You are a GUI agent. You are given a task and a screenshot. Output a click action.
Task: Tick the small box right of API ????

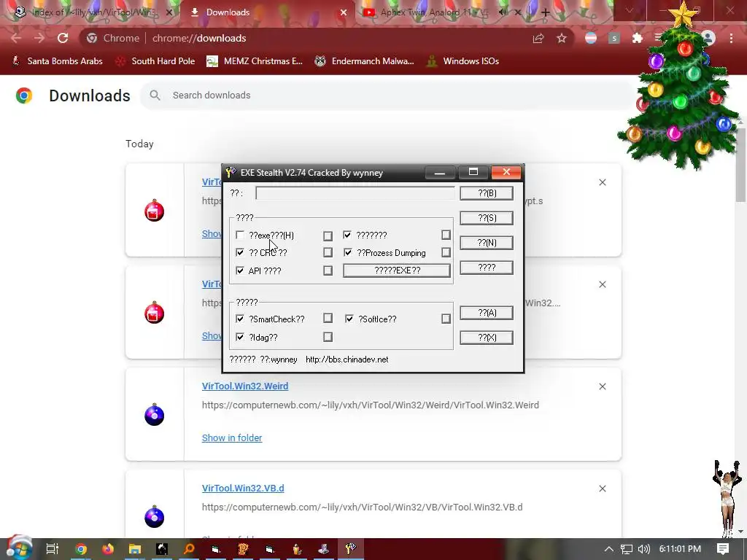pos(328,271)
